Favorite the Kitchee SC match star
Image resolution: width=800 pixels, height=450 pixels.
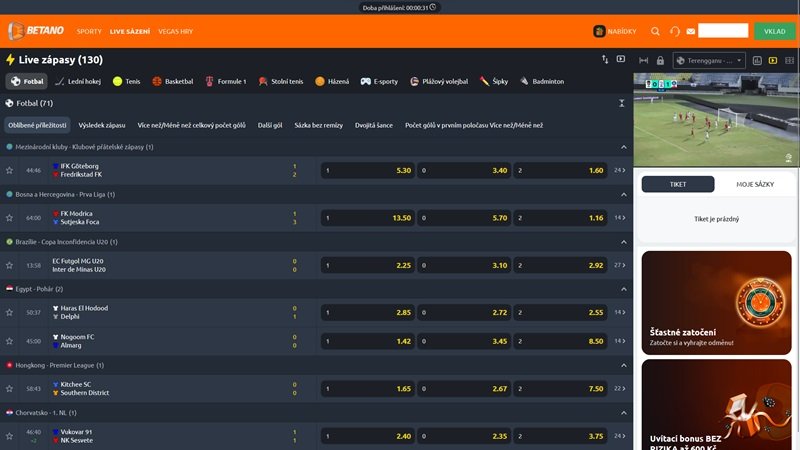coord(9,389)
